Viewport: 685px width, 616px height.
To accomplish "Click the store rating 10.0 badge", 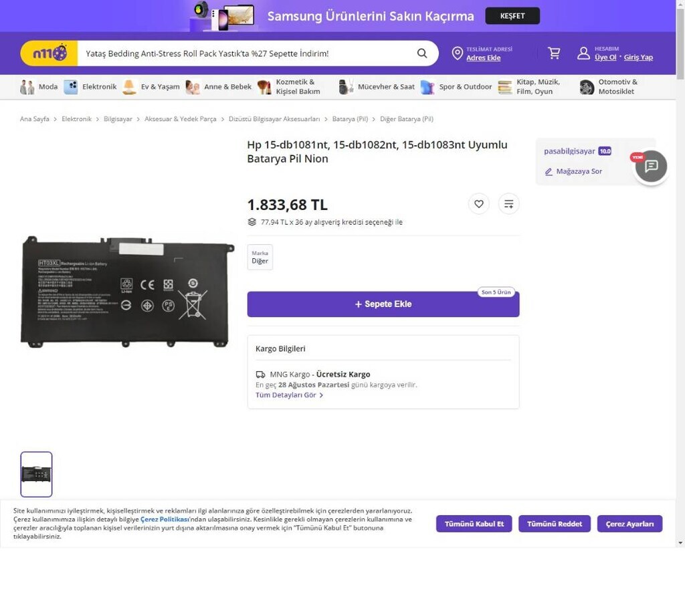I will 605,151.
